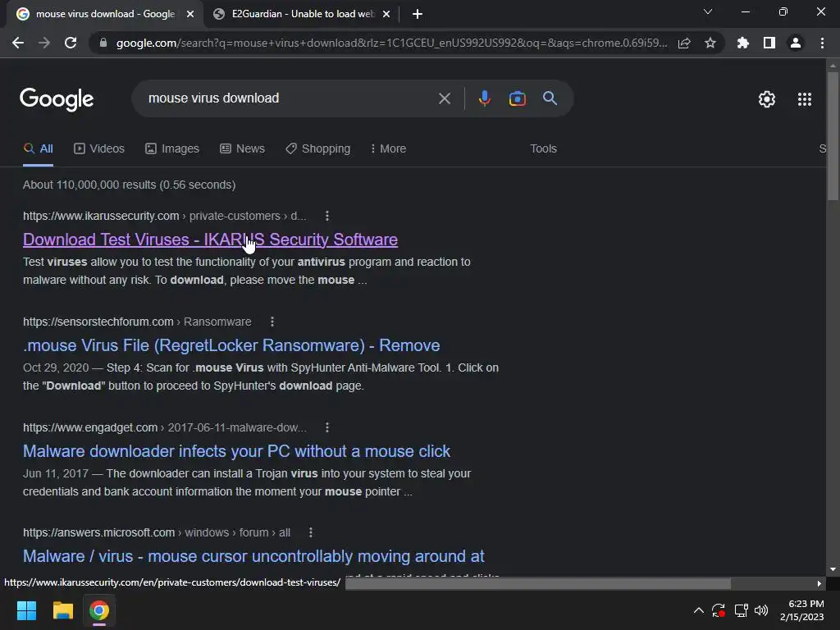
Task: Open Google quick settings gear
Action: pyautogui.click(x=767, y=99)
